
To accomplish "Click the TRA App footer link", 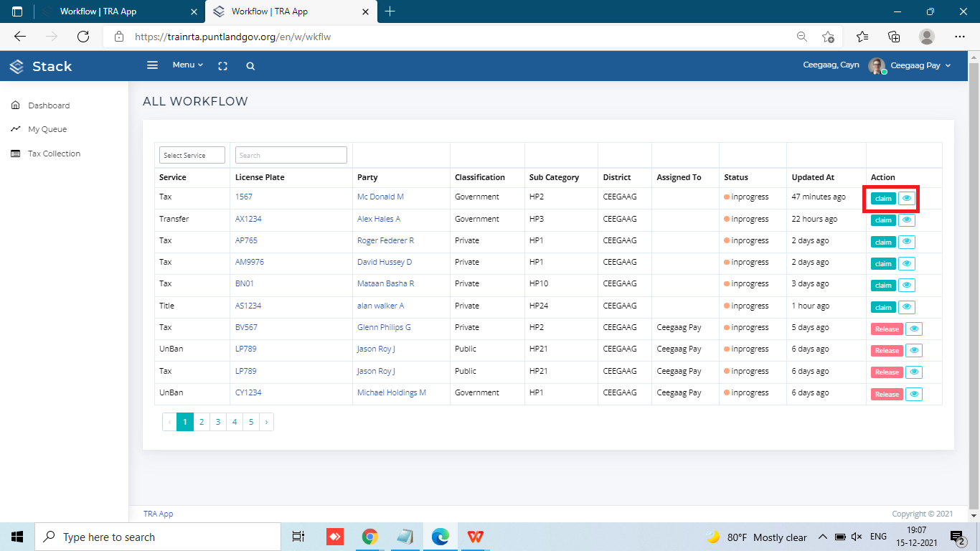I will [x=158, y=514].
